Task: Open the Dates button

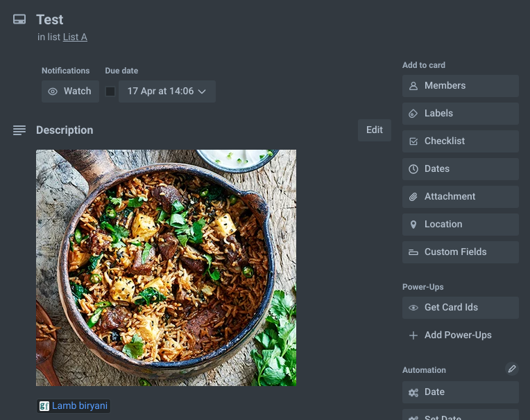Action: (461, 169)
